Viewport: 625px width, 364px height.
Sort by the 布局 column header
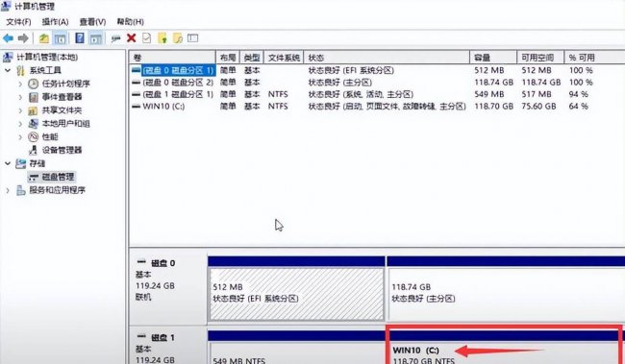click(x=228, y=58)
